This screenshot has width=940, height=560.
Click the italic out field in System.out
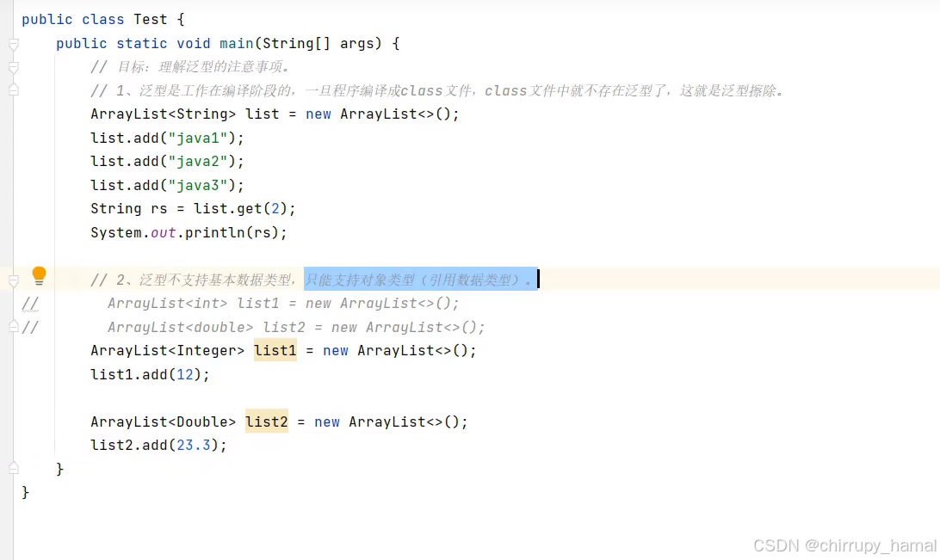(x=163, y=232)
